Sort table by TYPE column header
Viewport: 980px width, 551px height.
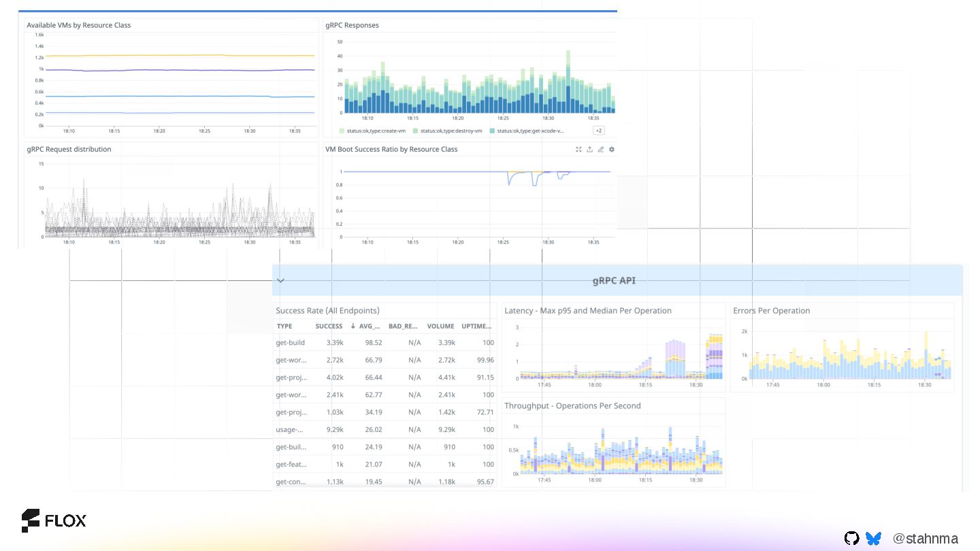pyautogui.click(x=284, y=327)
